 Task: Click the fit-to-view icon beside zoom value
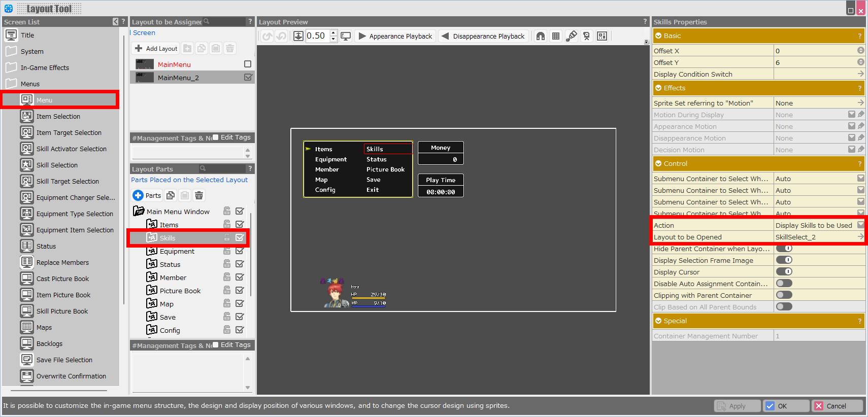(x=298, y=36)
